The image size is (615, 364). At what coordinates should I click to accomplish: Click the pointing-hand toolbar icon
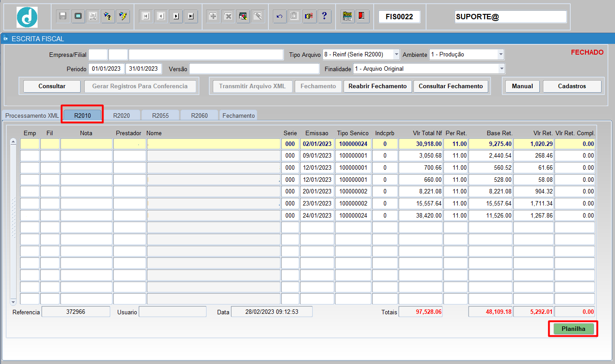pyautogui.click(x=309, y=17)
